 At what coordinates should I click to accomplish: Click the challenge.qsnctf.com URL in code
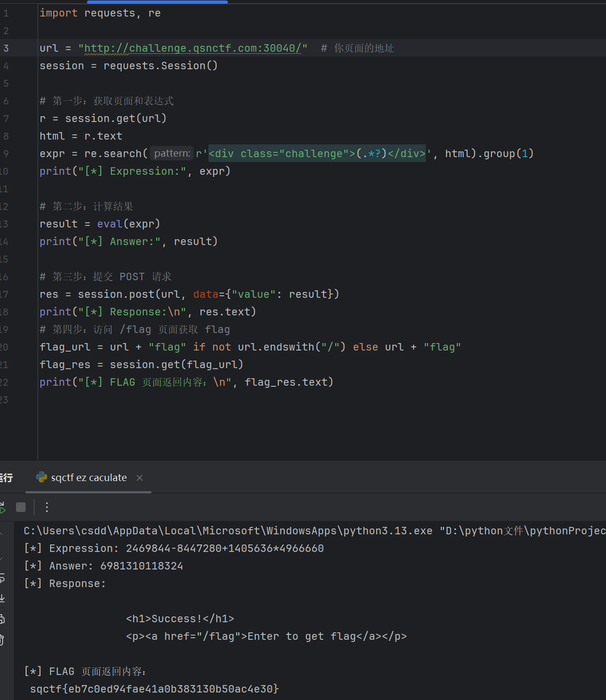(192, 48)
